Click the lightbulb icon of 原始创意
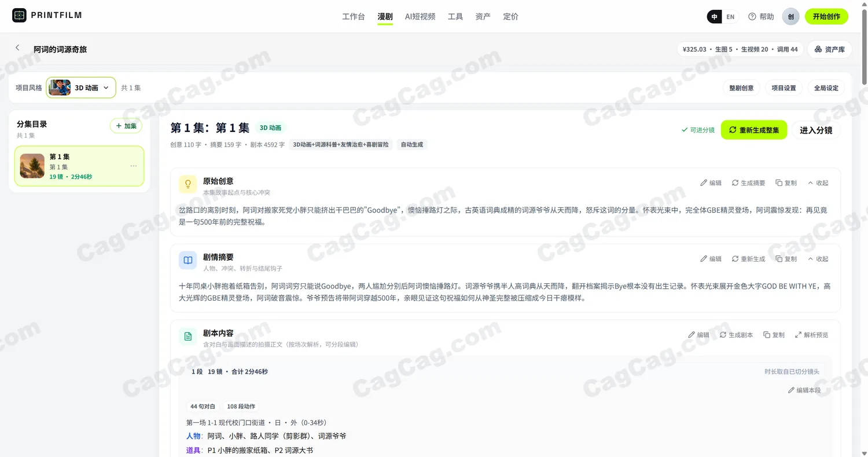The image size is (868, 457). [x=187, y=185]
